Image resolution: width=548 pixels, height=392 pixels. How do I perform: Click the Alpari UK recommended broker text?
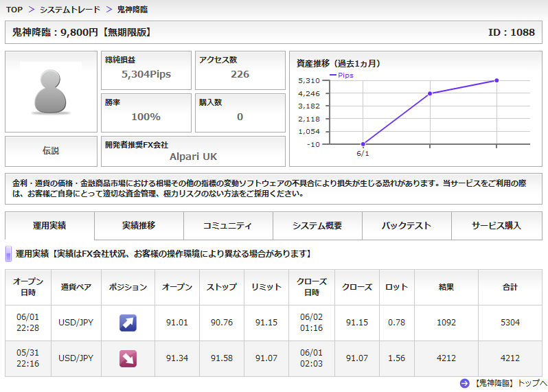click(x=193, y=157)
